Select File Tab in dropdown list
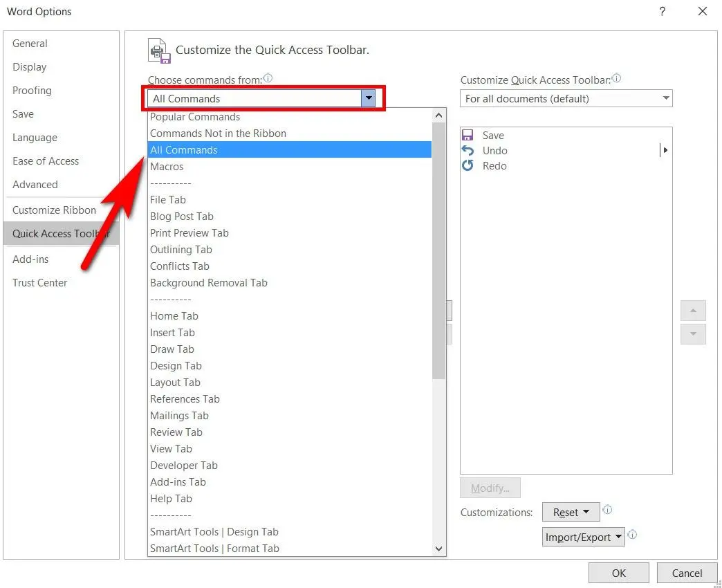The height and width of the screenshot is (588, 722). pyautogui.click(x=290, y=200)
